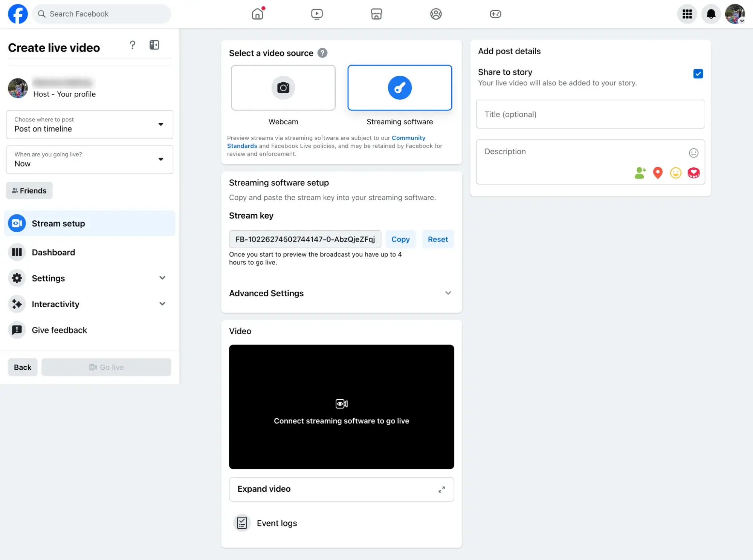Click the Notifications bell icon
The height and width of the screenshot is (560, 753).
pos(710,14)
